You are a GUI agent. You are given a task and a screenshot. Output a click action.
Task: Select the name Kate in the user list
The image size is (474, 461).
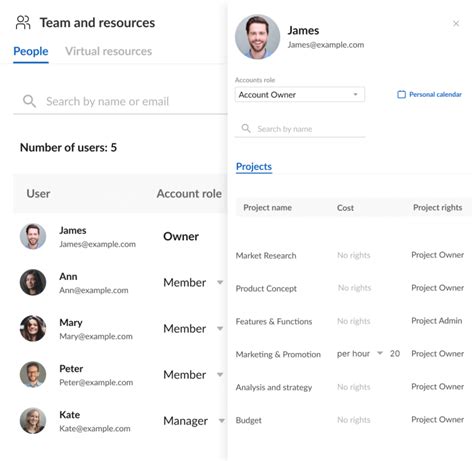coord(69,415)
